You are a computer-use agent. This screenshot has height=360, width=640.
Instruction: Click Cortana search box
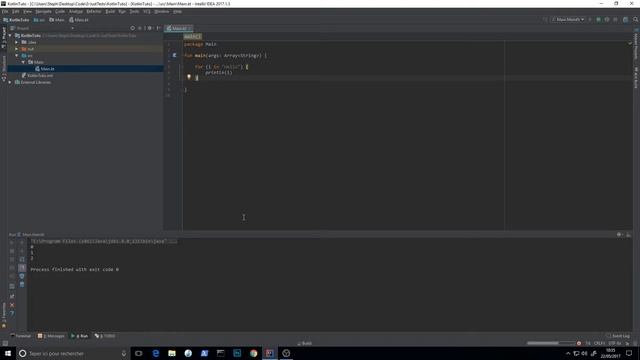pyautogui.click(x=73, y=353)
